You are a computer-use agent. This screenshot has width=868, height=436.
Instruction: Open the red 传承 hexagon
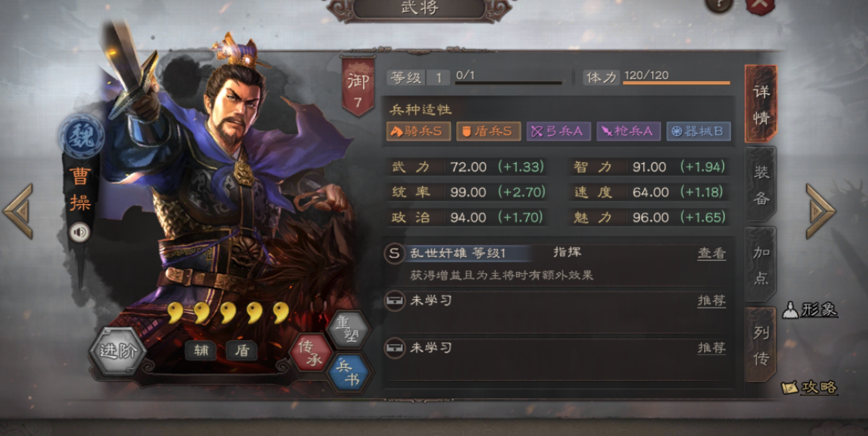(311, 353)
